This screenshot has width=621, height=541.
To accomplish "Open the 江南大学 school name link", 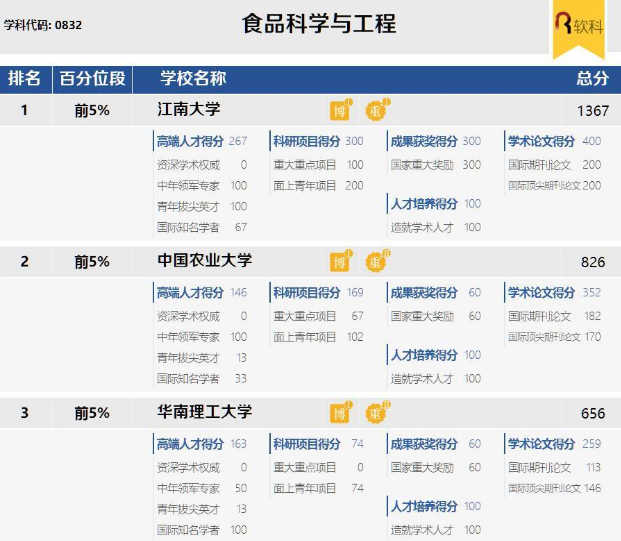I will 189,109.
